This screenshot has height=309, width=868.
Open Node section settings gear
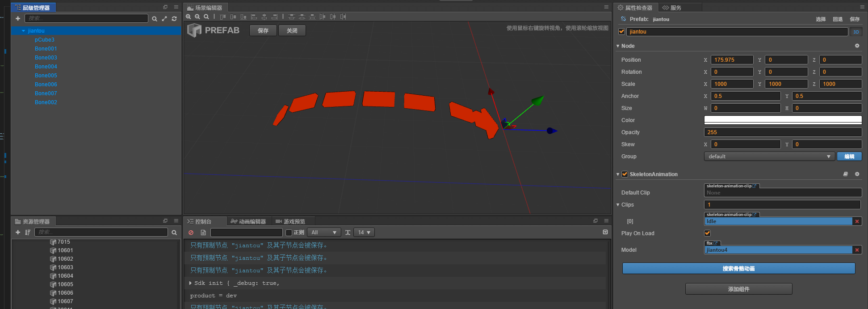tap(857, 46)
